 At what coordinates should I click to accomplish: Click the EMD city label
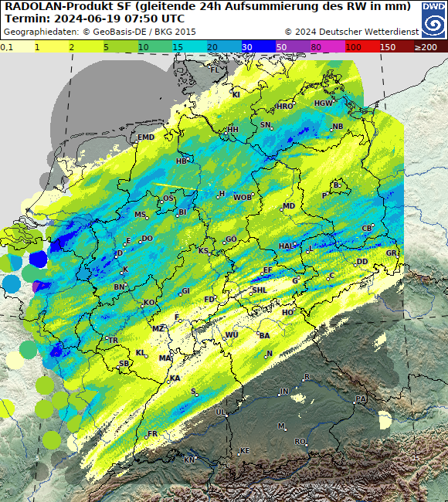pos(146,137)
